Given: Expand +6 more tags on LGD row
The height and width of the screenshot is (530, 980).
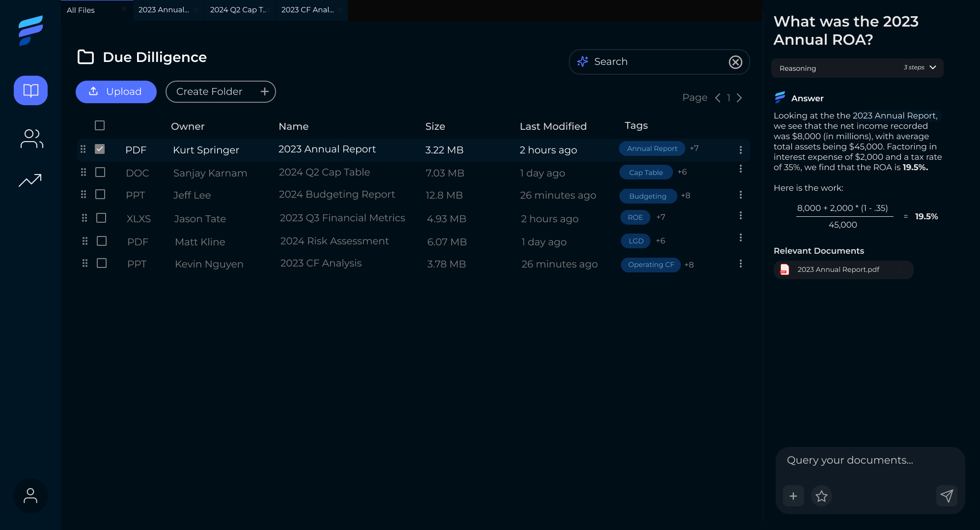Looking at the screenshot, I should 661,240.
